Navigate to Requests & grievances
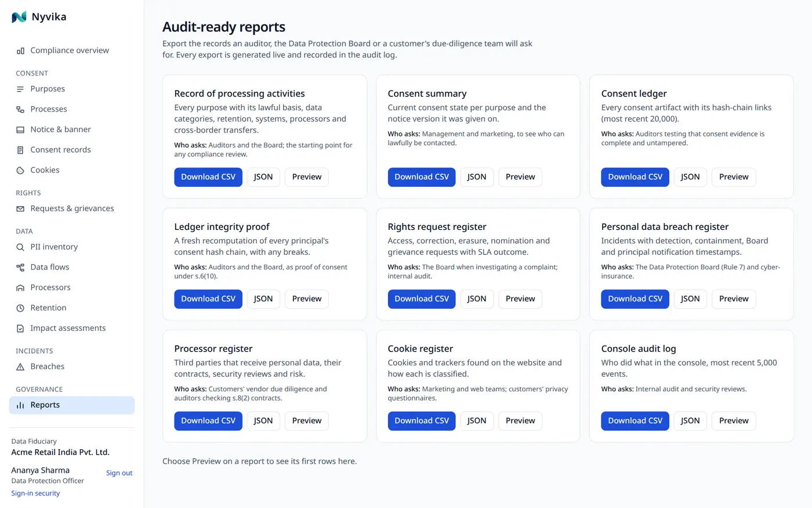Viewport: 812px width, 508px height. [72, 208]
